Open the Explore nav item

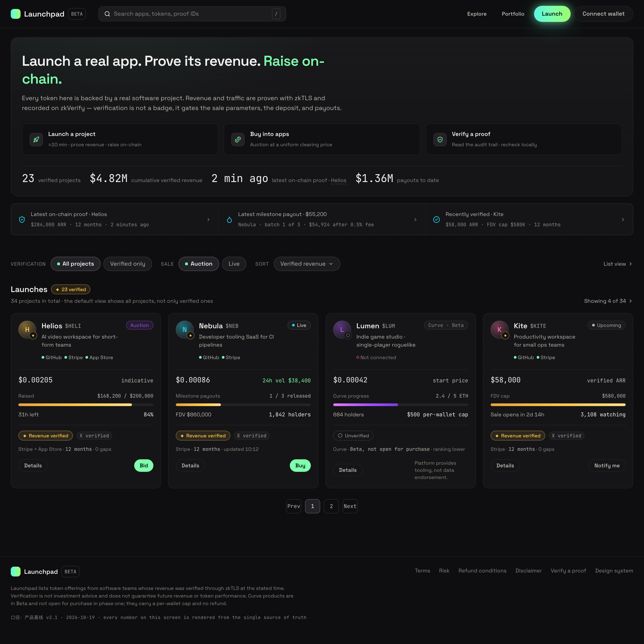click(x=477, y=14)
